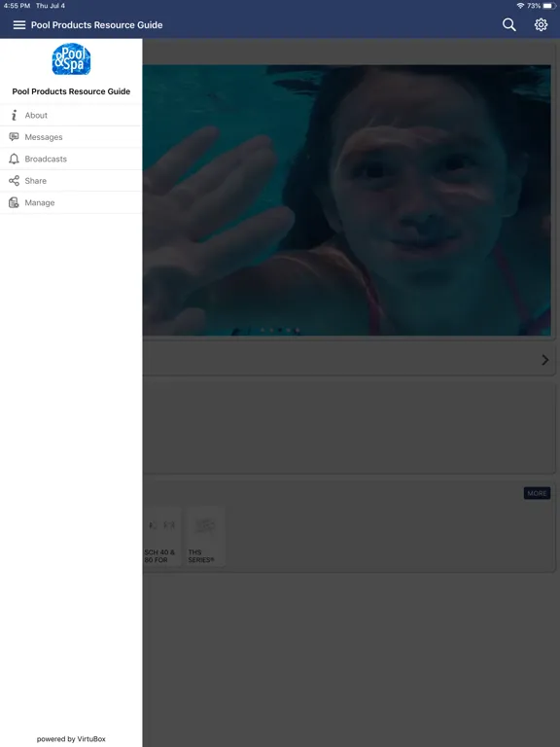Open the Broadcasts menu item

(x=71, y=160)
